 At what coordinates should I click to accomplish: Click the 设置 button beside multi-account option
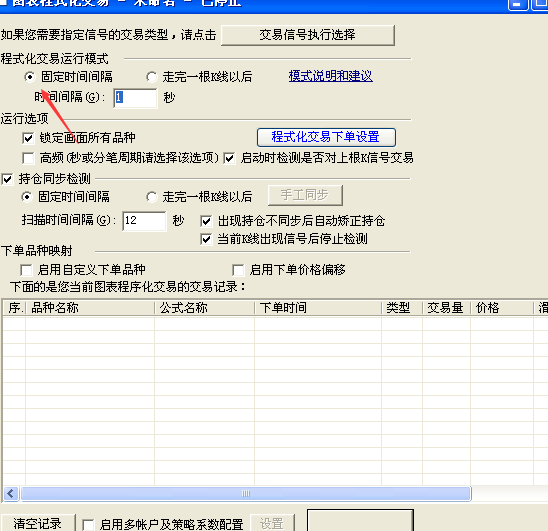coord(272,523)
